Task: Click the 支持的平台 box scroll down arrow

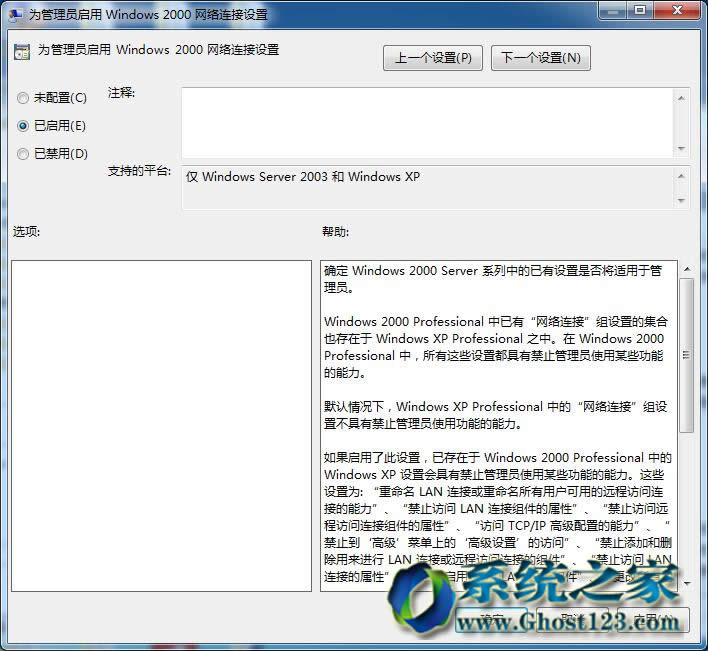Action: tap(681, 200)
